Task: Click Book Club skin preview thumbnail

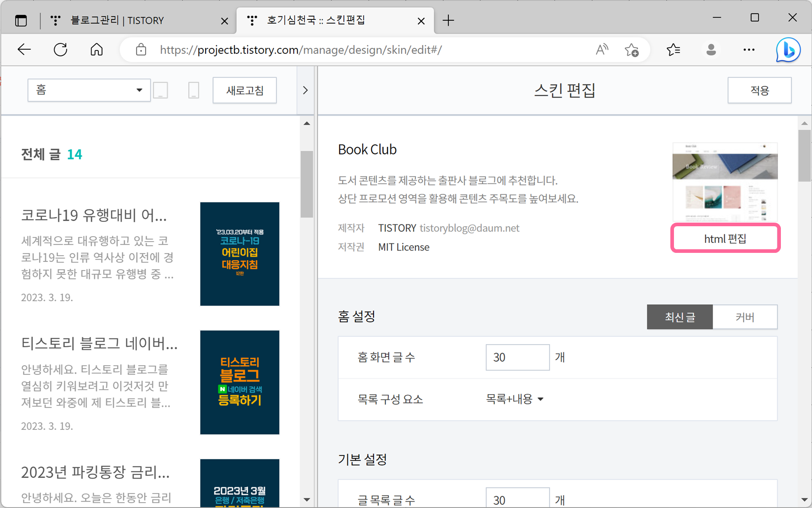Action: [725, 182]
